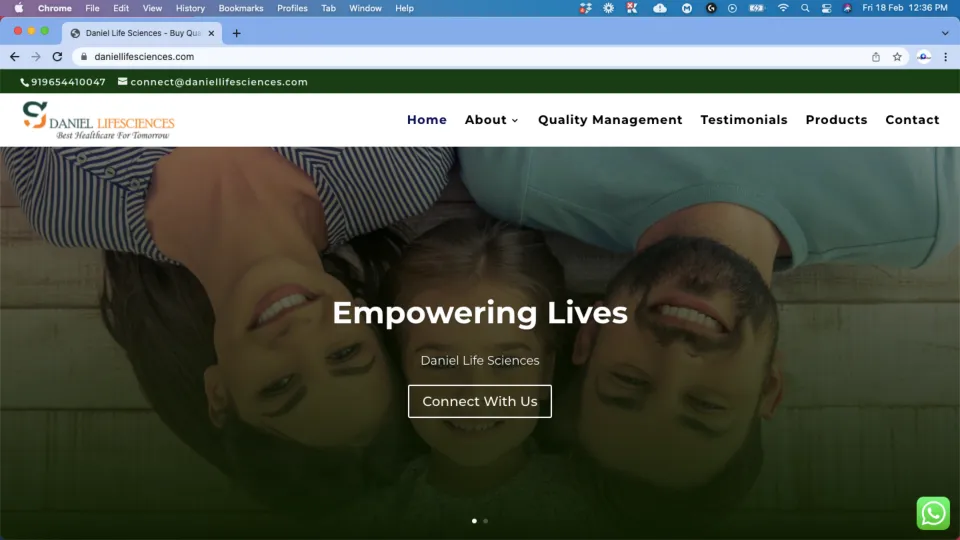Click the play circle menu bar icon
The height and width of the screenshot is (540, 960).
(x=732, y=8)
